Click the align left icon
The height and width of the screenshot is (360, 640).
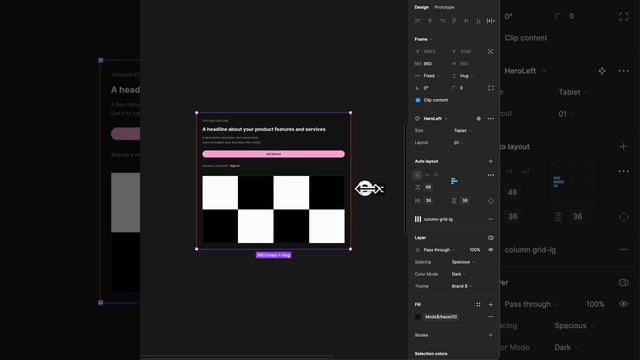[x=417, y=21]
